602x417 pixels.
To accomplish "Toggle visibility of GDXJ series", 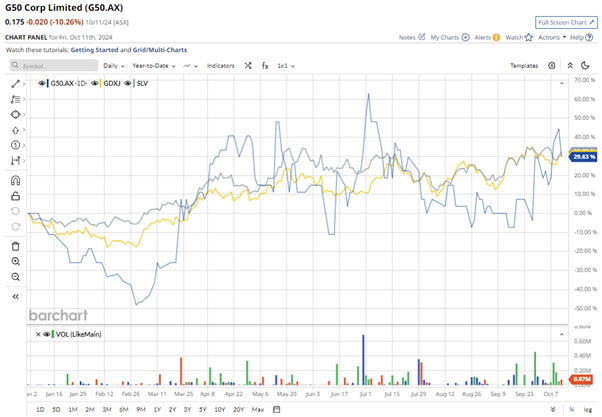I will (94, 84).
